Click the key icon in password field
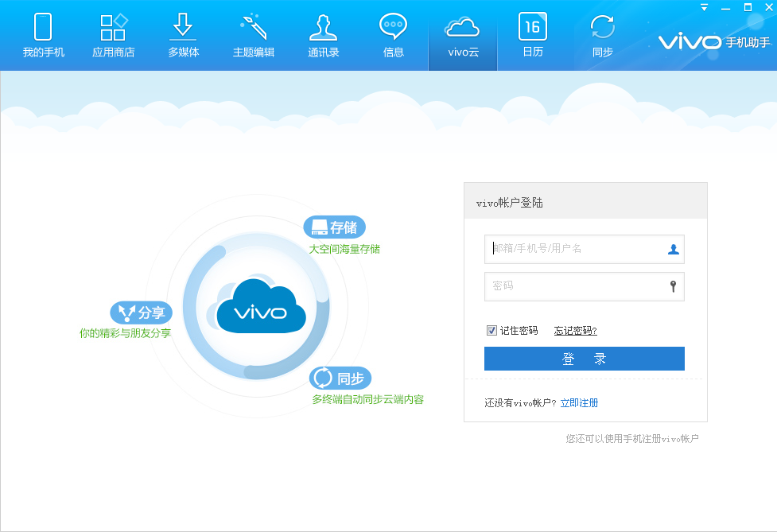 (673, 286)
